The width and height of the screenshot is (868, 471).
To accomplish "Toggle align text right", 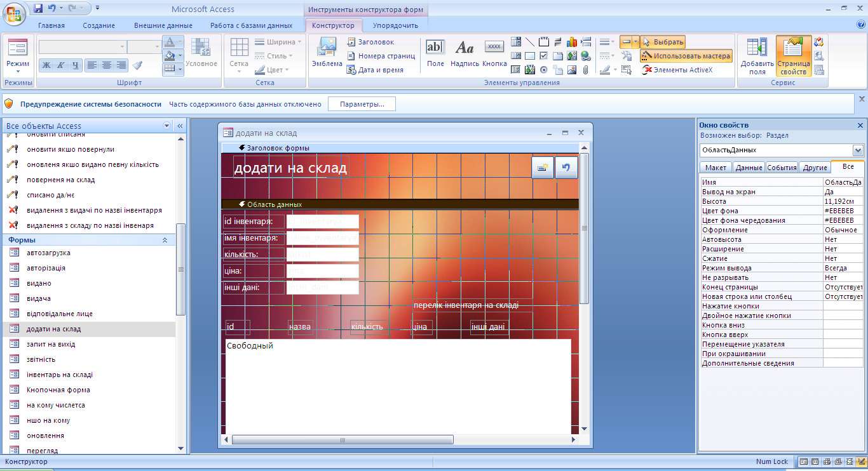I will coord(121,65).
